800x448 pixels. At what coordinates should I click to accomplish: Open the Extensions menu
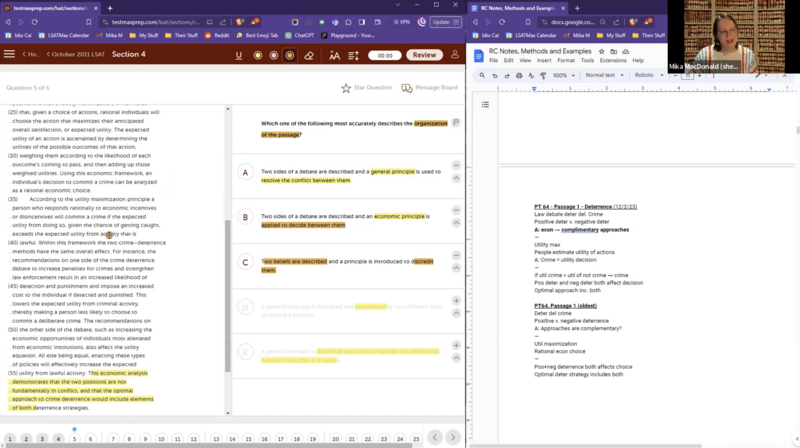613,60
